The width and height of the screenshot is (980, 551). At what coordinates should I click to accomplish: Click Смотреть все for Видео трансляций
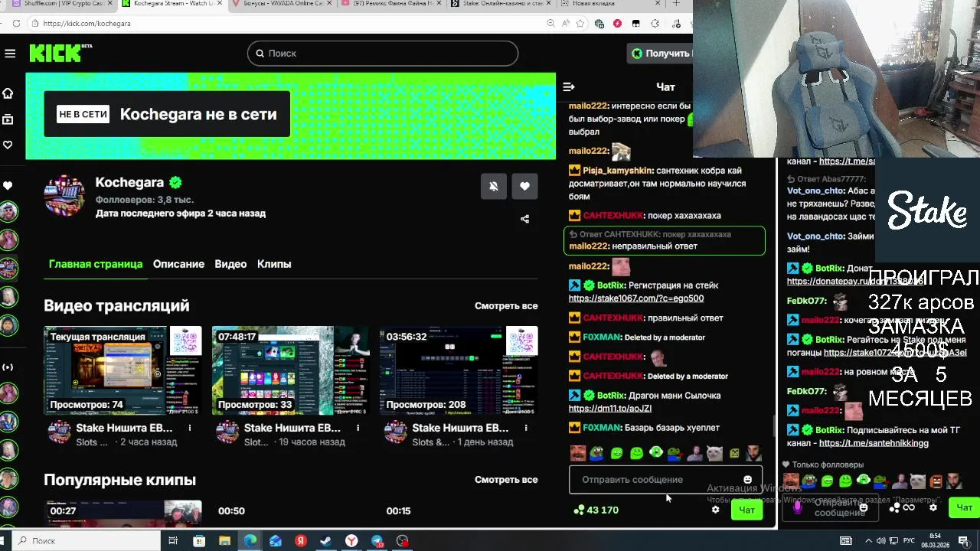[506, 305]
